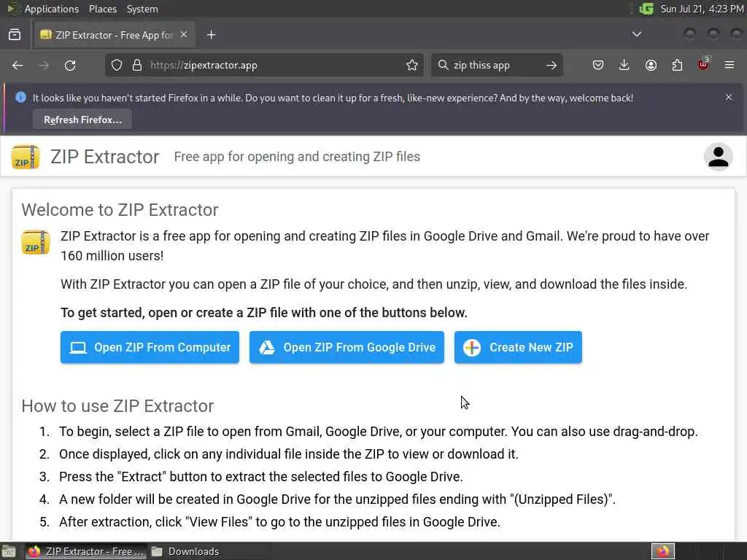Image resolution: width=747 pixels, height=560 pixels.
Task: Reload the current page
Action: pos(70,65)
